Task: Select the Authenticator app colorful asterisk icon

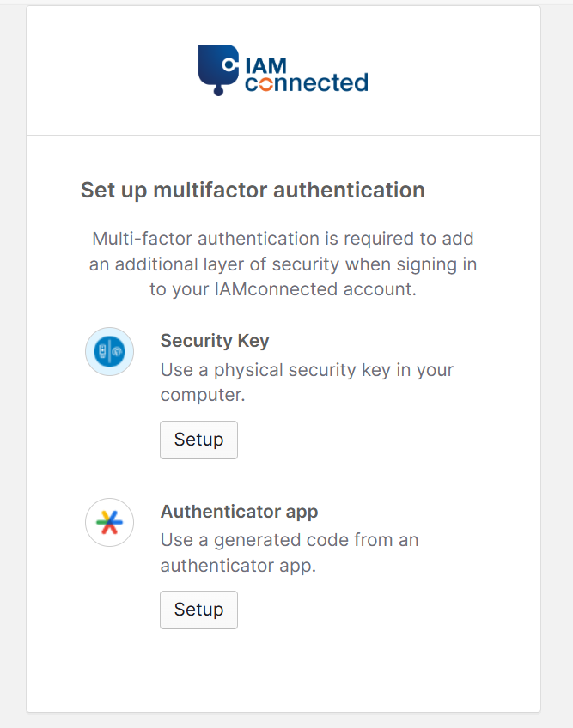Action: pos(109,522)
